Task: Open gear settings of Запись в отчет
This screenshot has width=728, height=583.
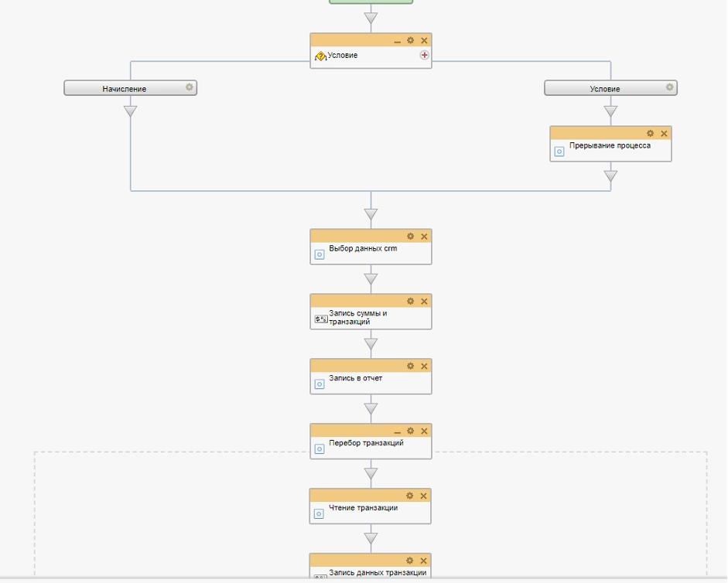Action: click(x=411, y=367)
